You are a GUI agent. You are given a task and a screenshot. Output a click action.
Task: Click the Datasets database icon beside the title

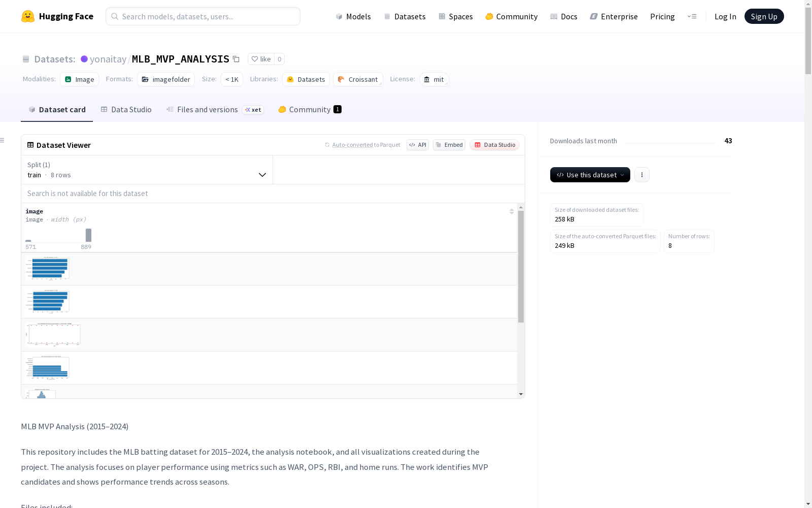tap(26, 59)
